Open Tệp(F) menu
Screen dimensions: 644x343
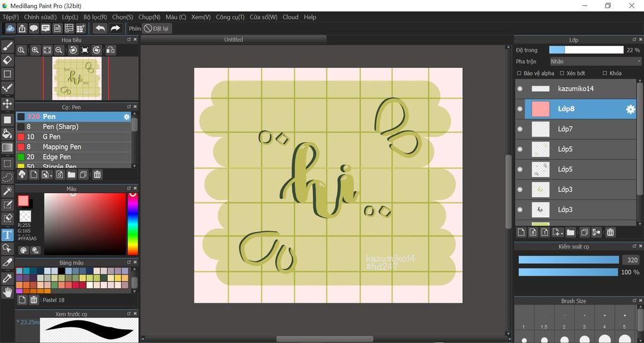11,17
